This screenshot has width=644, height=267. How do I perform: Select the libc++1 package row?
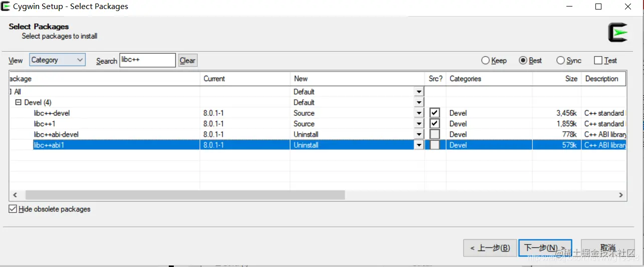click(x=317, y=124)
